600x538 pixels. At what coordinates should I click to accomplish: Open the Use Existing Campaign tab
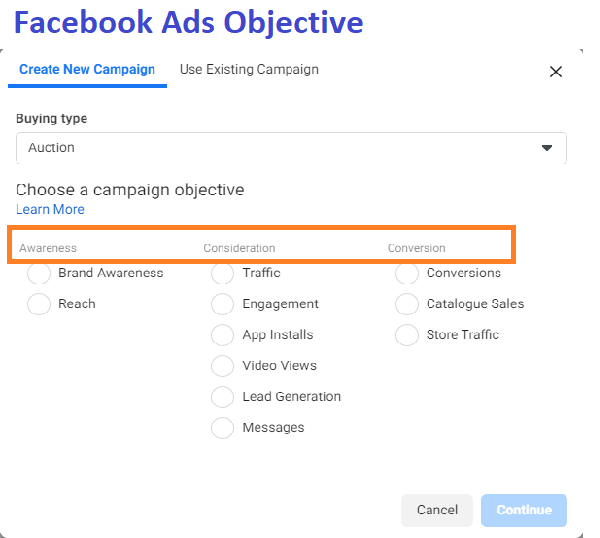pyautogui.click(x=249, y=70)
